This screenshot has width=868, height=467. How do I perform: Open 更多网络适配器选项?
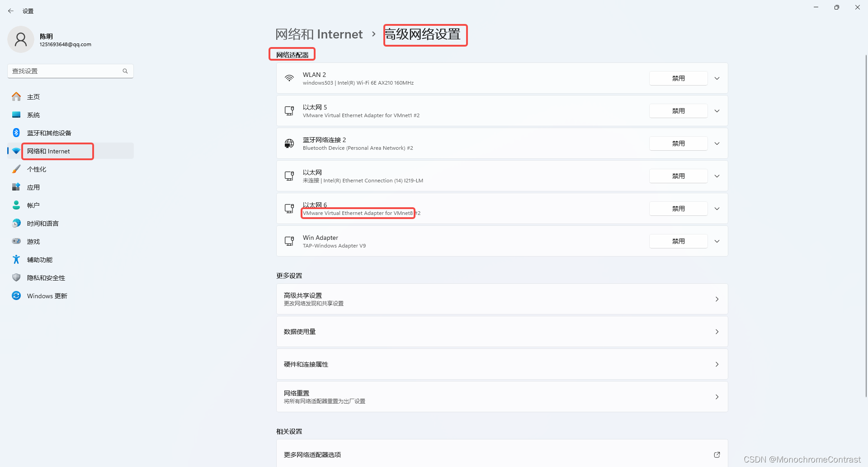click(x=502, y=453)
